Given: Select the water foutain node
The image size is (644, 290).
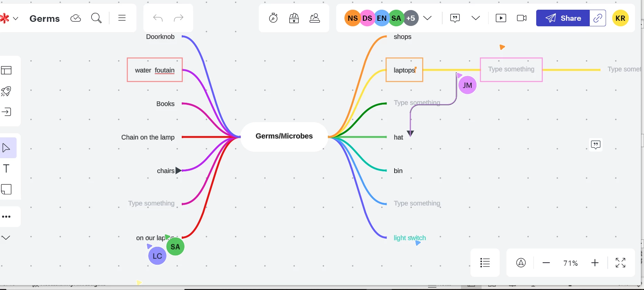Looking at the screenshot, I should (155, 70).
